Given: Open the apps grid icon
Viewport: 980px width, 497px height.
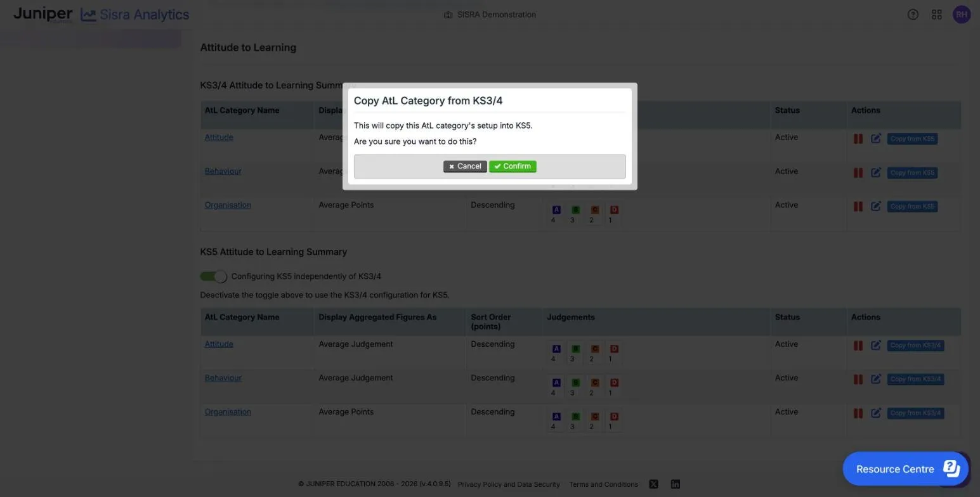Looking at the screenshot, I should (937, 15).
